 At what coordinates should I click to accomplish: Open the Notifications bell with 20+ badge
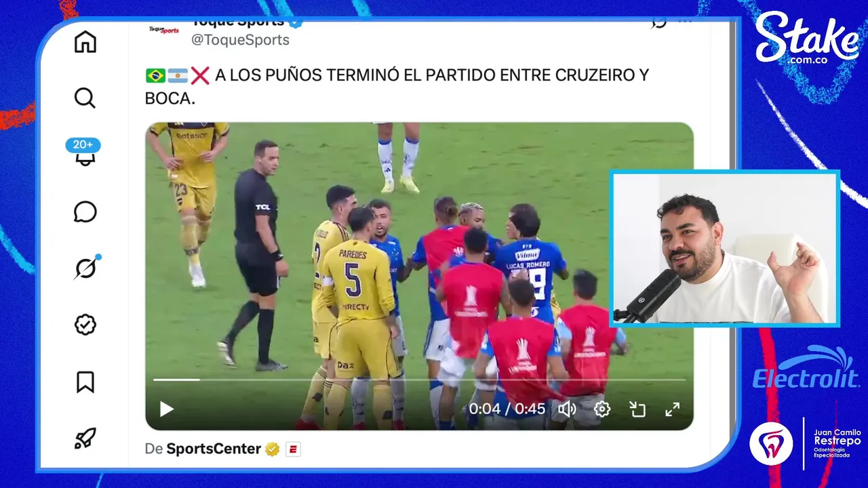84,153
